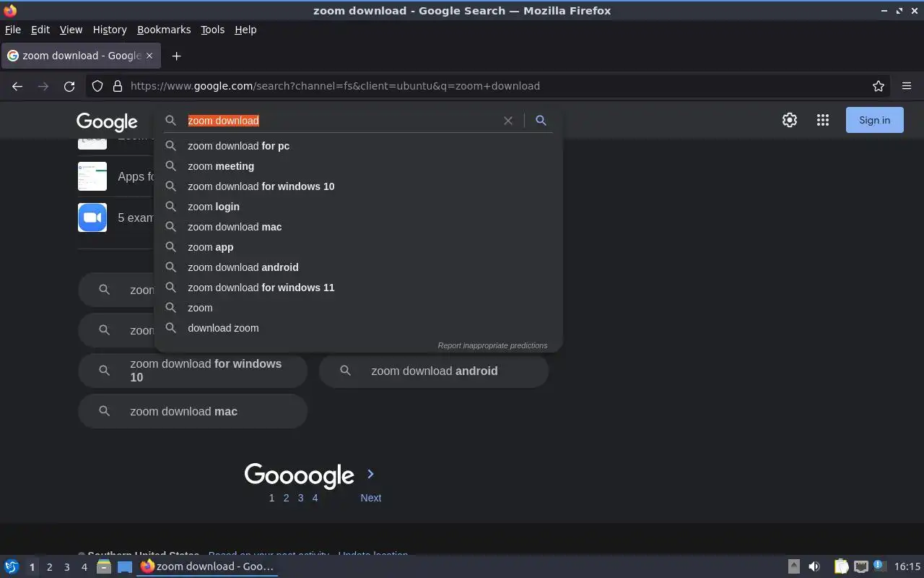Open the Edit menu
The image size is (924, 578).
pos(40,30)
